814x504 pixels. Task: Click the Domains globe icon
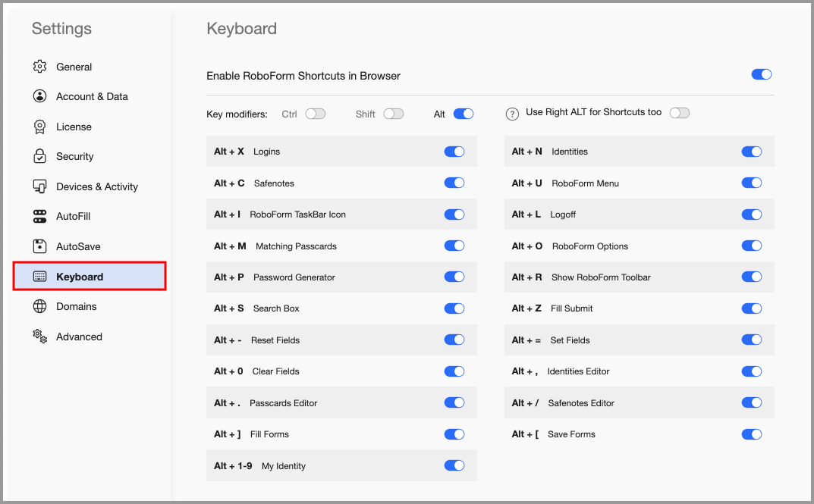click(x=39, y=306)
